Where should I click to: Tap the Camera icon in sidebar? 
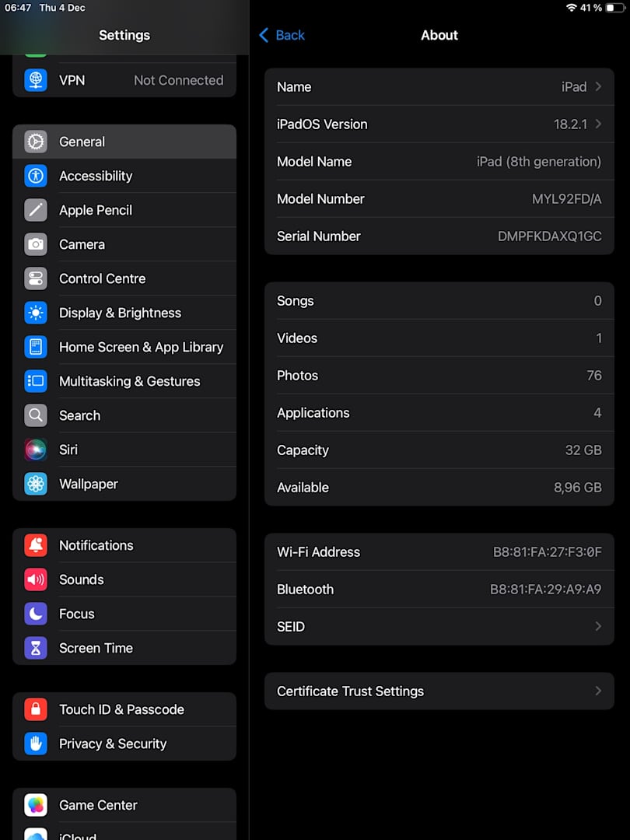click(36, 244)
